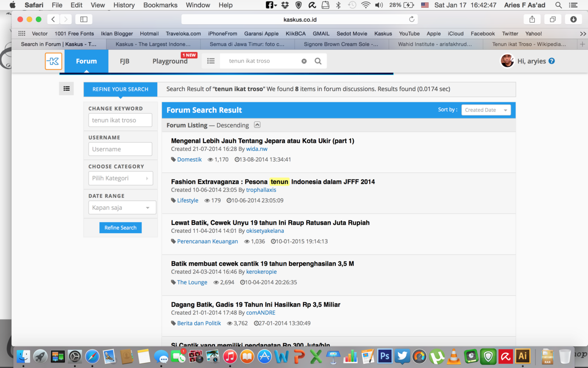Image resolution: width=588 pixels, height=368 pixels.
Task: Open the Bookmarks menu
Action: click(160, 5)
